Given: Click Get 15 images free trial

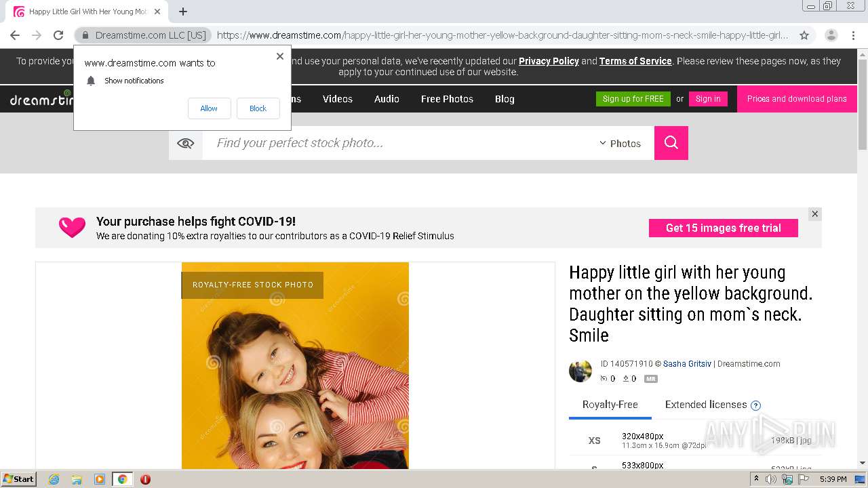Looking at the screenshot, I should tap(724, 228).
